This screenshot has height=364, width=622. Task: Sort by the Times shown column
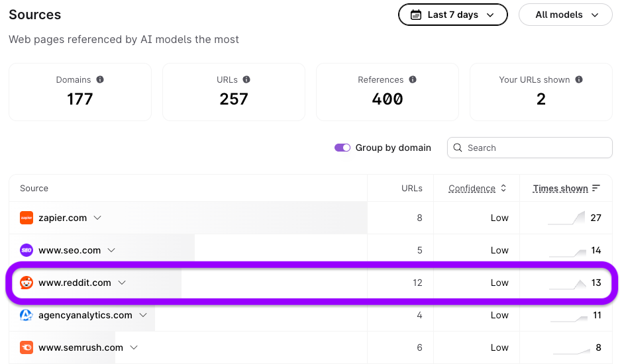(566, 189)
